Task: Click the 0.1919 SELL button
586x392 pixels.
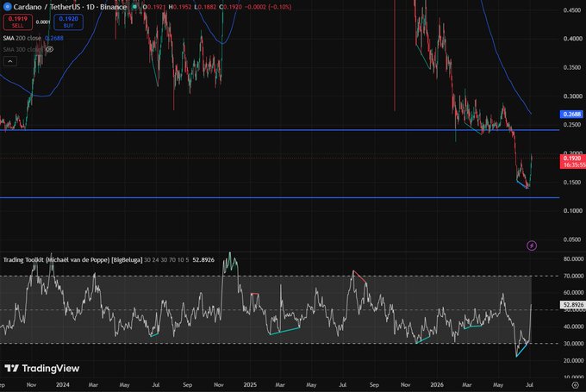Action: 17,22
